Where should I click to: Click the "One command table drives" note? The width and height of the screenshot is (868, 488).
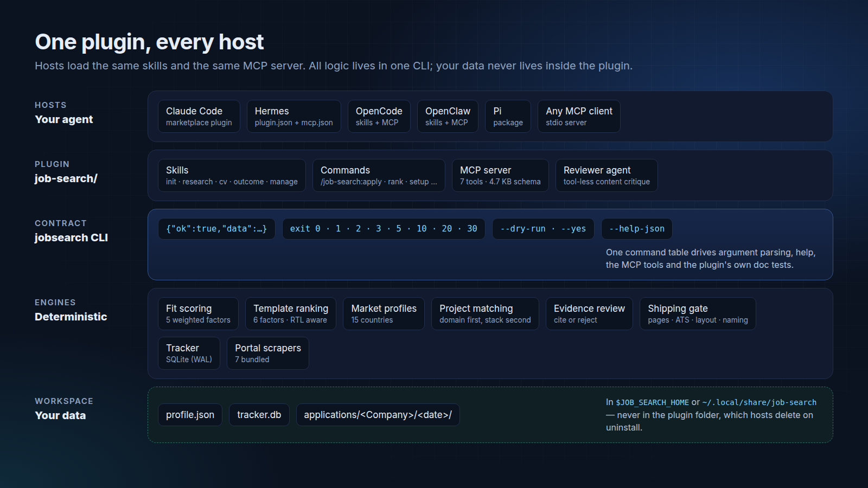[x=711, y=259]
